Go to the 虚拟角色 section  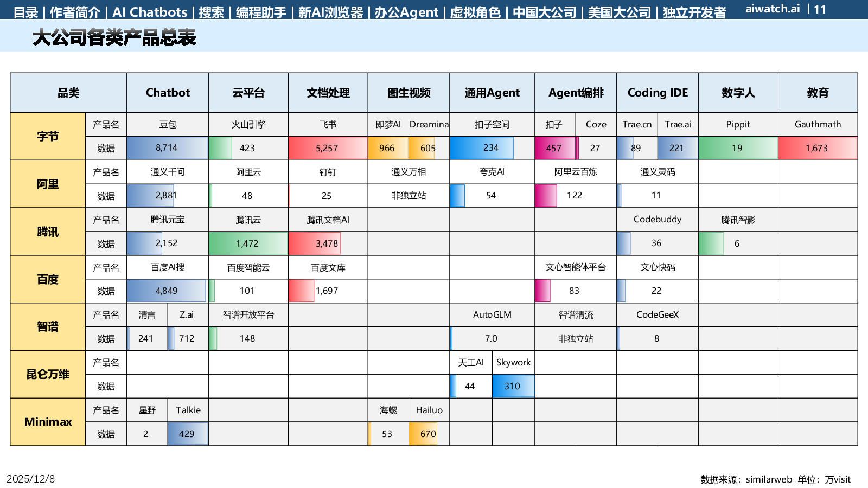coord(475,12)
